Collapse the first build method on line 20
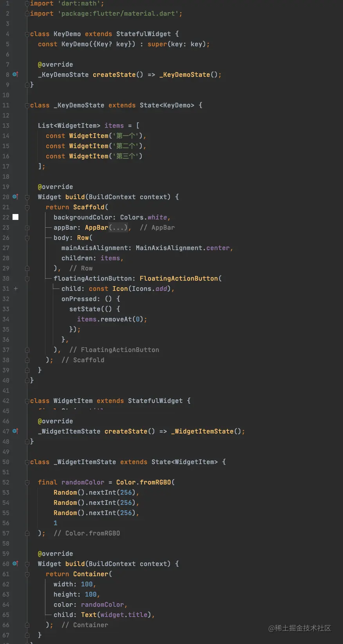The width and height of the screenshot is (343, 644). [27, 197]
